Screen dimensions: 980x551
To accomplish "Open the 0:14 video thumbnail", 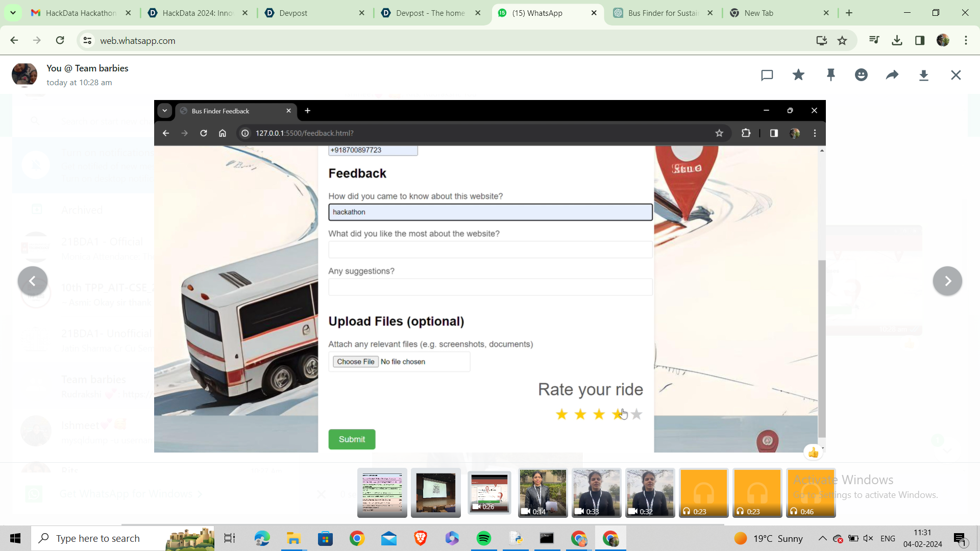I will pyautogui.click(x=543, y=493).
